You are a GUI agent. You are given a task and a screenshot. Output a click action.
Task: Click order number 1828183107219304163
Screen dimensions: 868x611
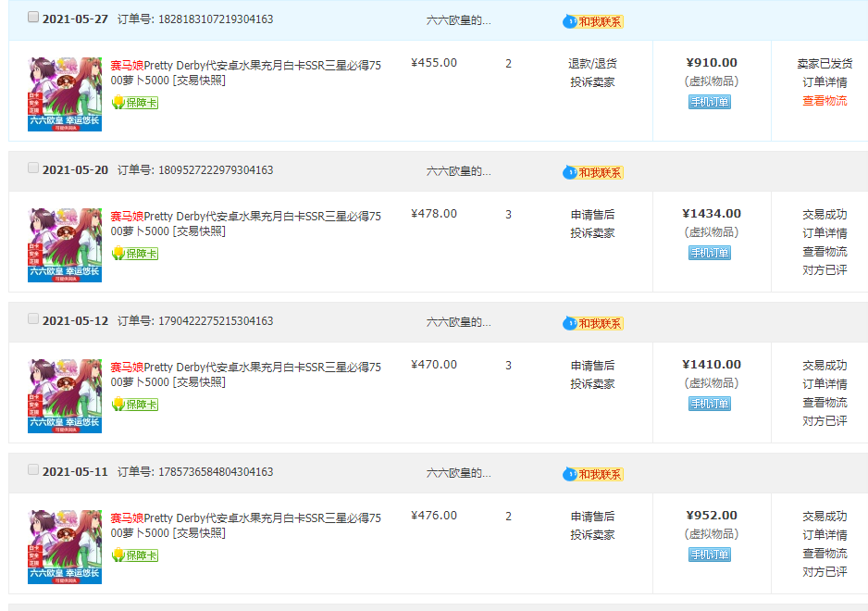pos(216,19)
